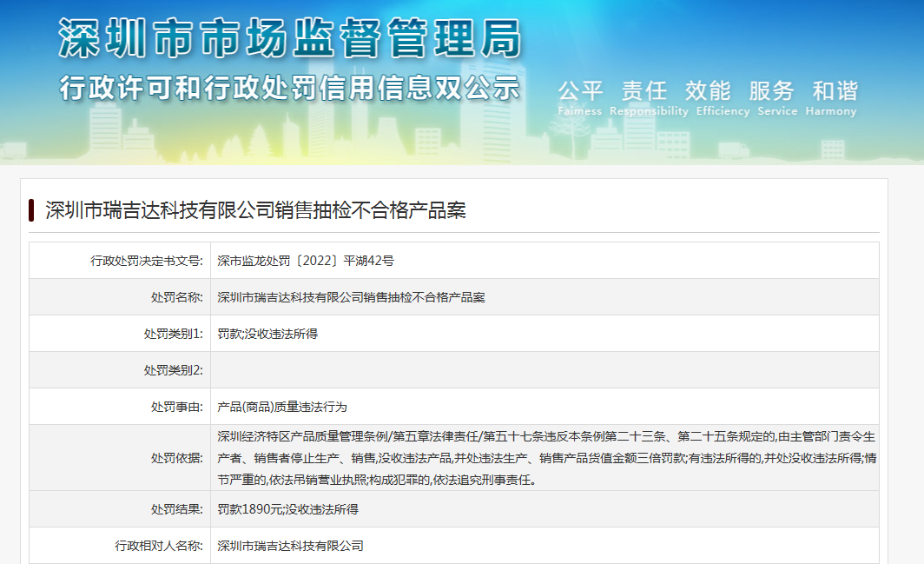
Task: Click the label 处罚类别1:
Action: click(x=174, y=334)
